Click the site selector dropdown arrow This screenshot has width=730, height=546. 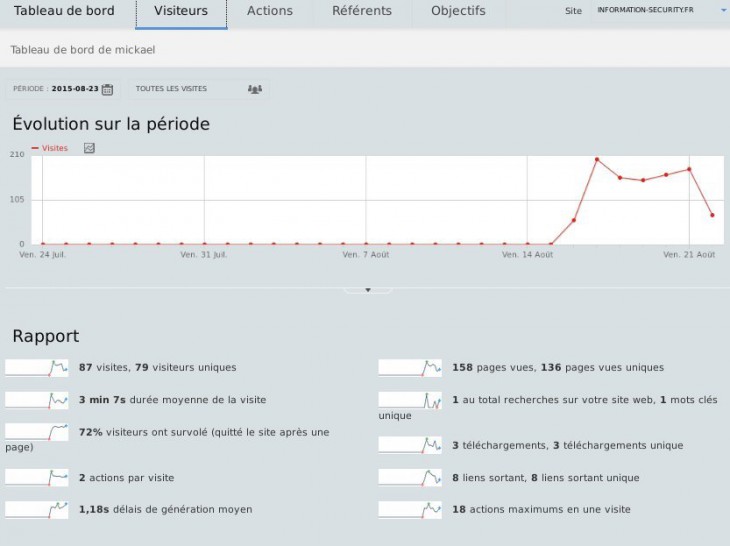coord(724,10)
